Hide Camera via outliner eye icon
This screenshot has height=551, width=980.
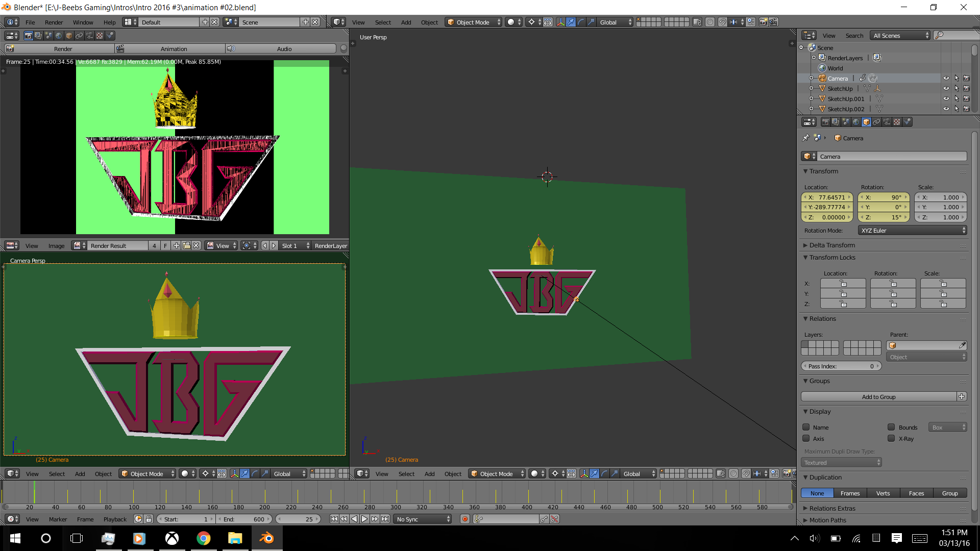pos(946,78)
